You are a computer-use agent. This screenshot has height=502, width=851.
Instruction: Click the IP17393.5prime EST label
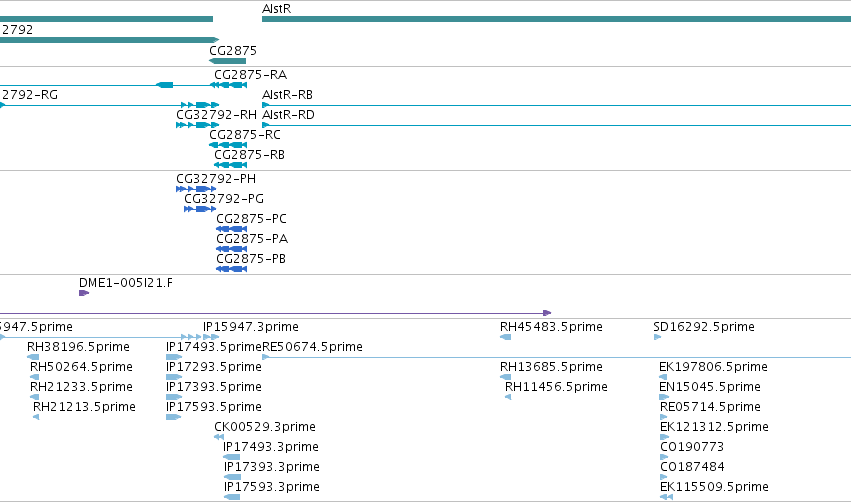214,387
